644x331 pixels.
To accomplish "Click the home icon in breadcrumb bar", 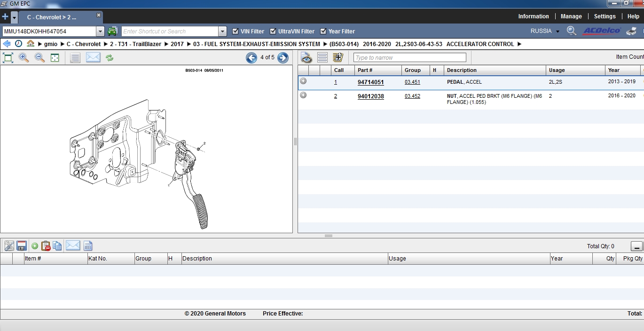I will [31, 44].
